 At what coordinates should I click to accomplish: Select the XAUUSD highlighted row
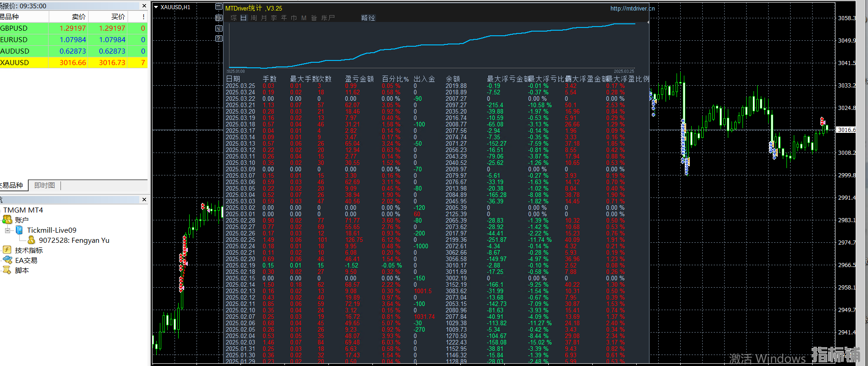coord(73,63)
